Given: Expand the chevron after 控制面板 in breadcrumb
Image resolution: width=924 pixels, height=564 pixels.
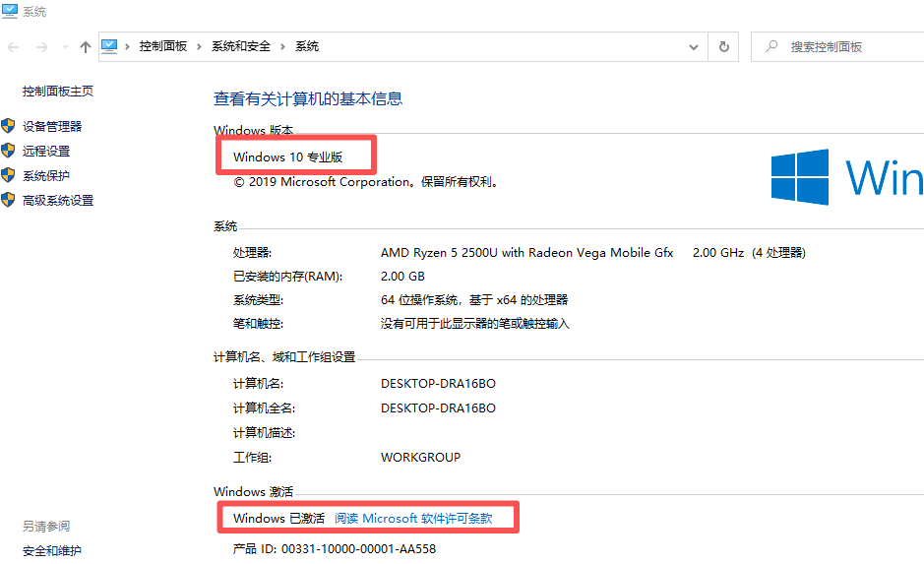Looking at the screenshot, I should (199, 46).
